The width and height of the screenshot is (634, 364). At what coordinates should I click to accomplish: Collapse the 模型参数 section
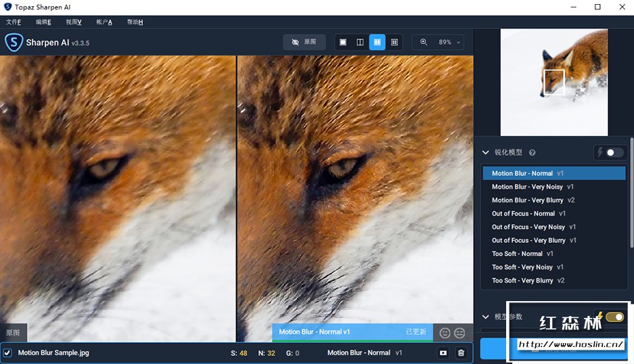click(x=486, y=317)
